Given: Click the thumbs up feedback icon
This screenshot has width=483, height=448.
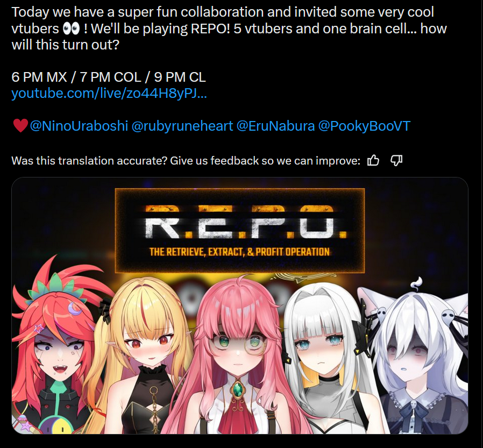Looking at the screenshot, I should coord(373,160).
